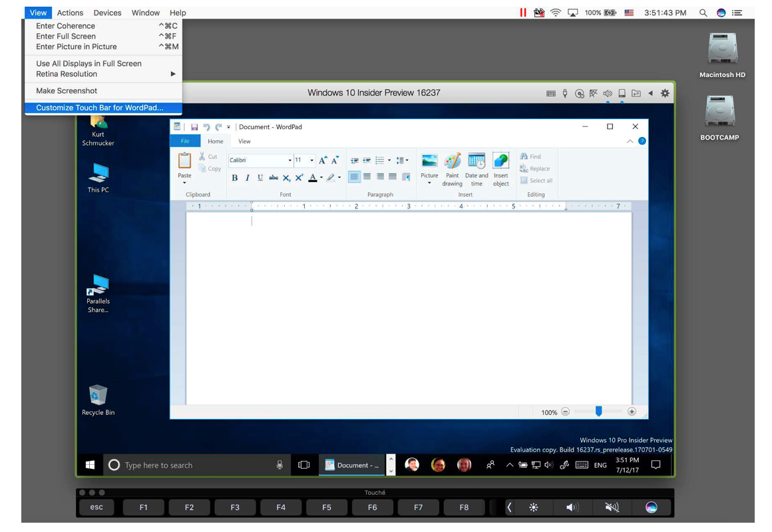Click the Parallels keyboard icon in VM title bar
This screenshot has width=772, height=532.
[x=551, y=94]
